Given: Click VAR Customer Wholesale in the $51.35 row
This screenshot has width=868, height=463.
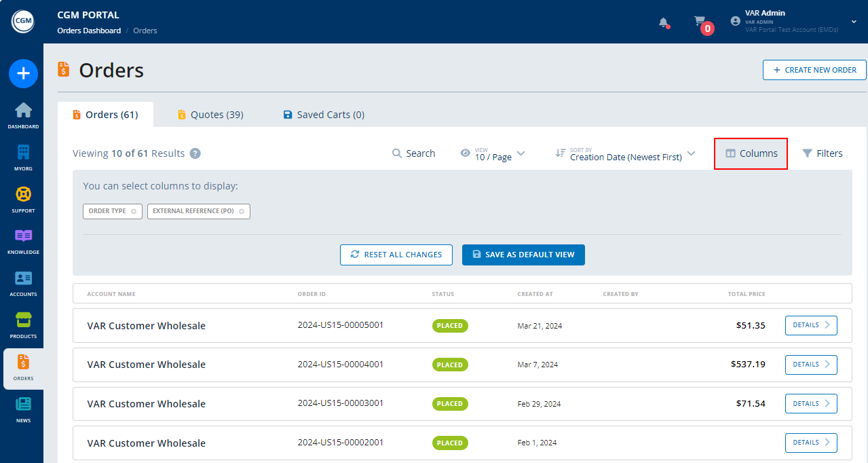Looking at the screenshot, I should click(x=146, y=326).
